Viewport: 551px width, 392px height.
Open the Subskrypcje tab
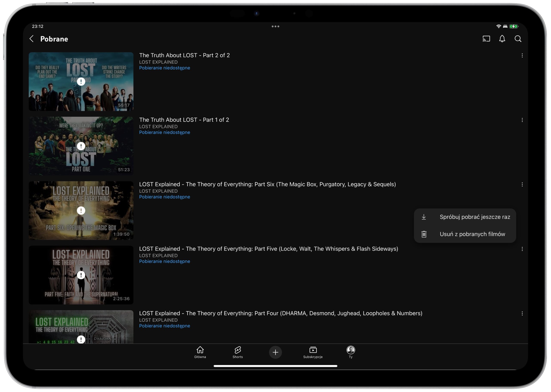click(x=313, y=352)
